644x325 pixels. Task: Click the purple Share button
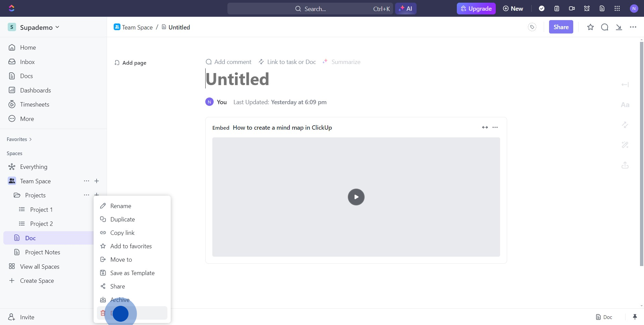(x=561, y=27)
